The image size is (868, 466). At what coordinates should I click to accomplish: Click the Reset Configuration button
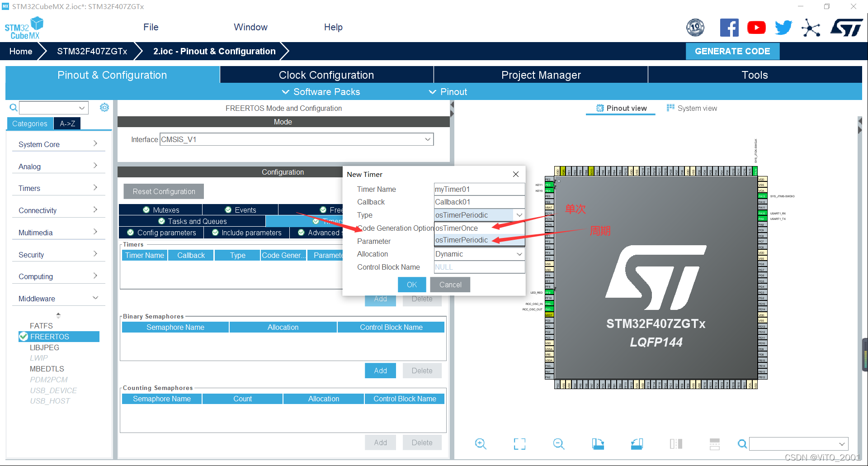(164, 191)
